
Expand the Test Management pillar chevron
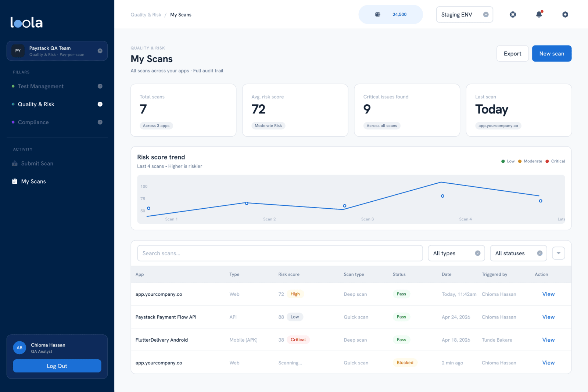point(100,86)
